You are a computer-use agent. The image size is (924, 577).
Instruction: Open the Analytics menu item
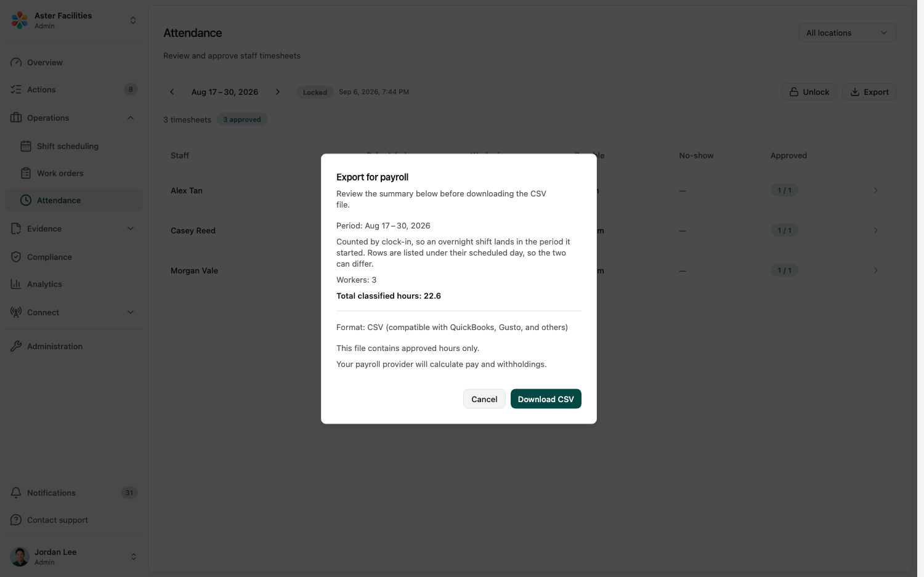[x=74, y=284]
